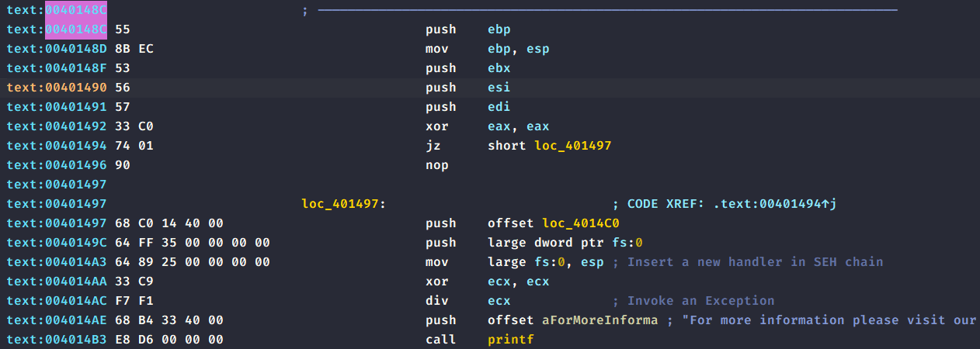Select the "Invoke an Exception" comment
The image size is (980, 349).
(700, 301)
